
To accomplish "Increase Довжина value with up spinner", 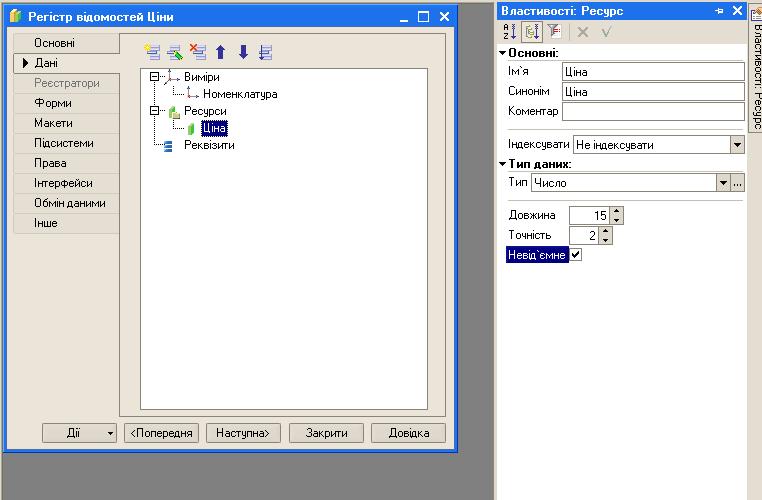I will pyautogui.click(x=617, y=211).
